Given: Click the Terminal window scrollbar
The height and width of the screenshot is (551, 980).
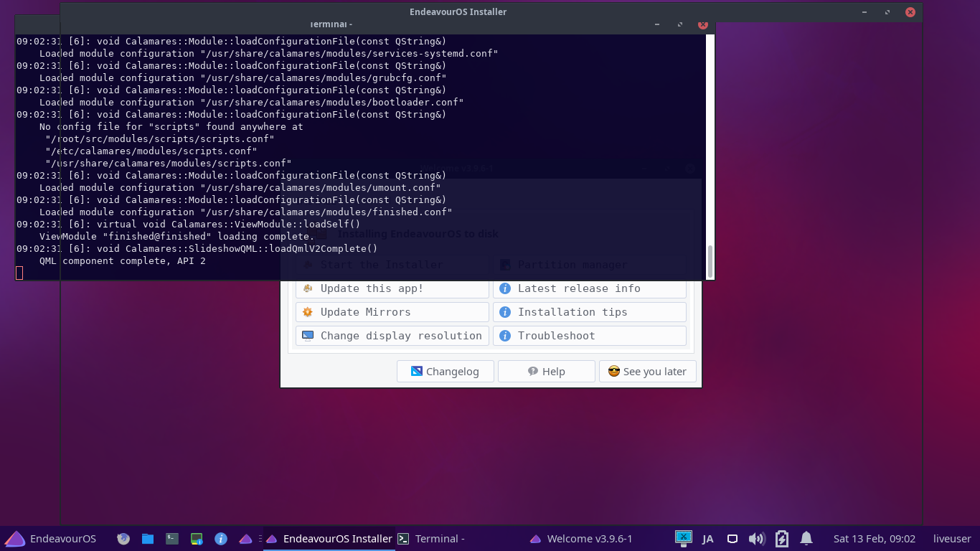Looking at the screenshot, I should pos(711,261).
